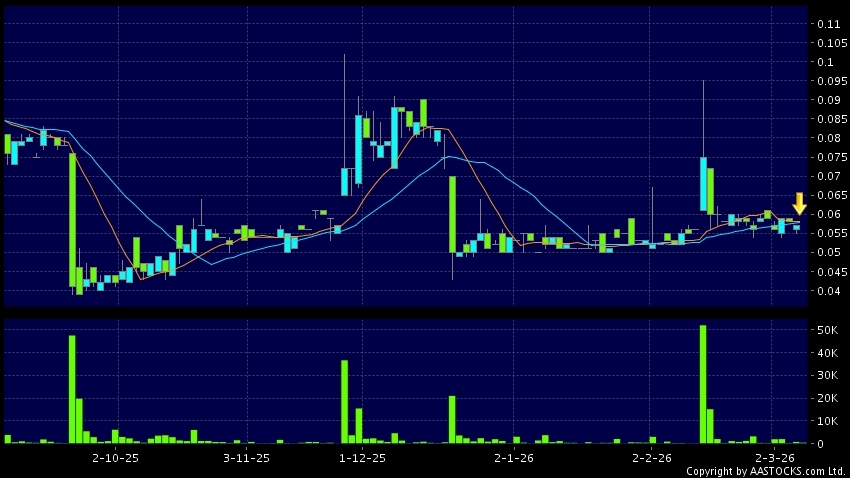Click the tallest volume bar above 50K
This screenshot has height=478, width=850.
[x=703, y=384]
